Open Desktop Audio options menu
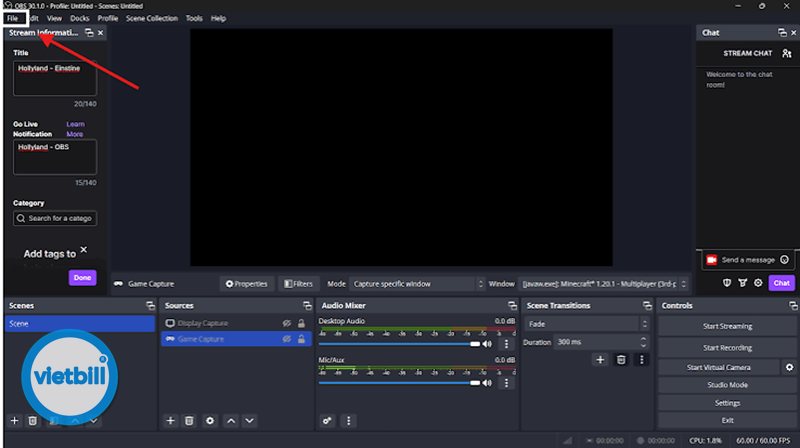The height and width of the screenshot is (448, 800). point(506,344)
